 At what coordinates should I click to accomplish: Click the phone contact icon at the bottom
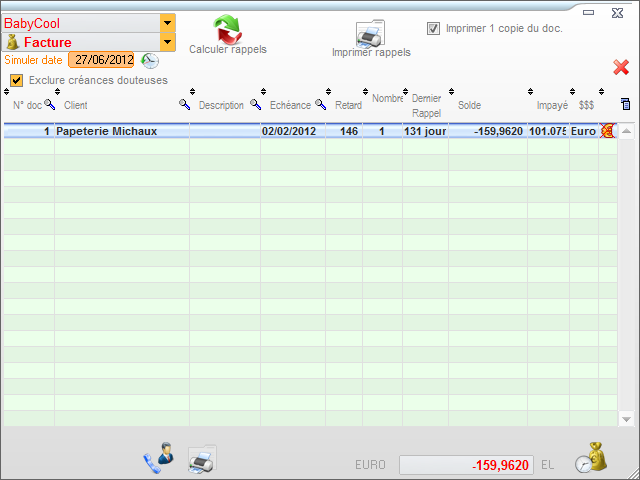coord(158,459)
